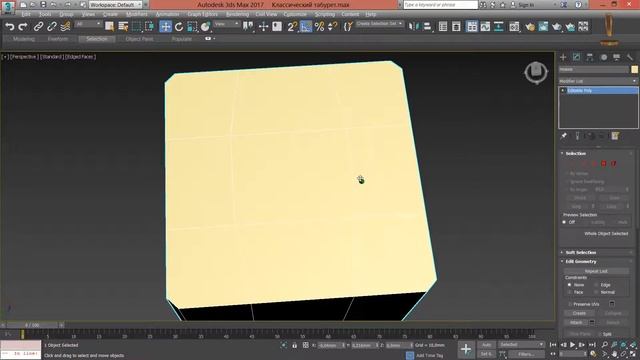Click the Rectangular Selection Region icon
The image size is (640, 360).
[x=136, y=27]
